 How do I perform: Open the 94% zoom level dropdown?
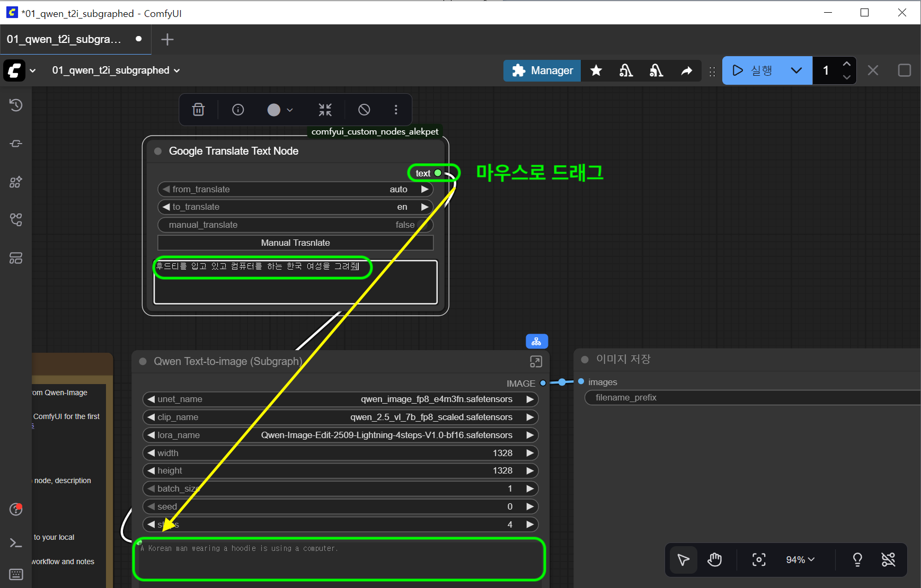click(800, 560)
